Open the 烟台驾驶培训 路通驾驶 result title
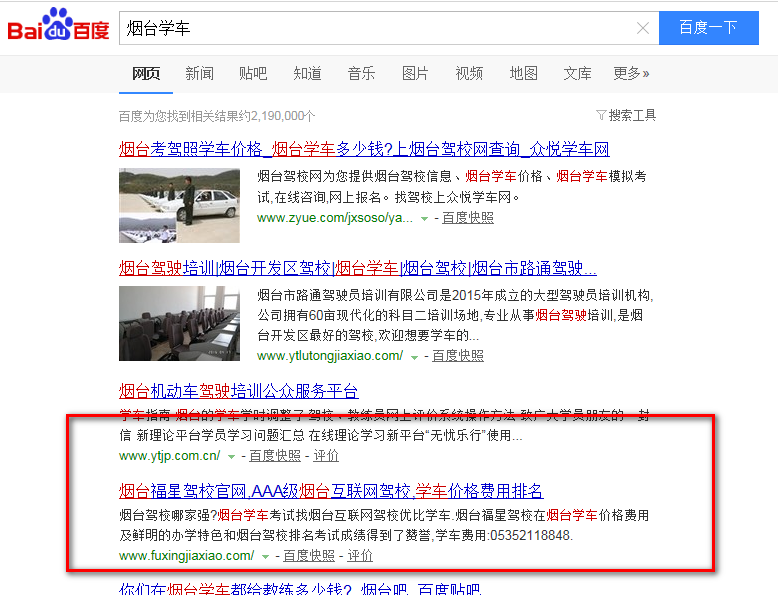The height and width of the screenshot is (595, 778). [358, 268]
